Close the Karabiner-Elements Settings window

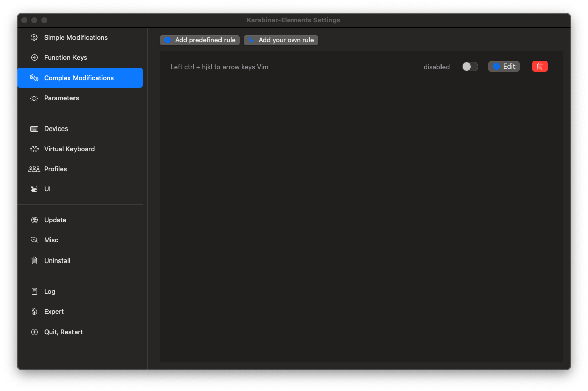click(x=24, y=20)
